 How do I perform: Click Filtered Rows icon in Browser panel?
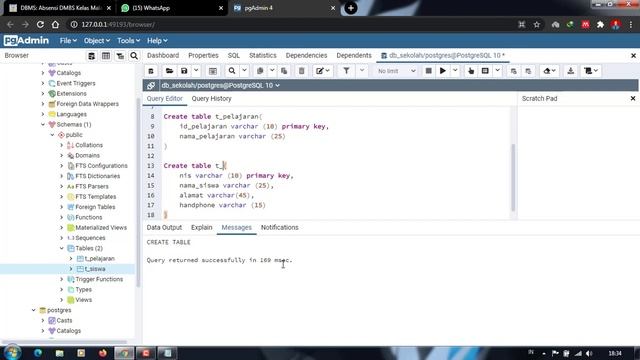point(120,56)
